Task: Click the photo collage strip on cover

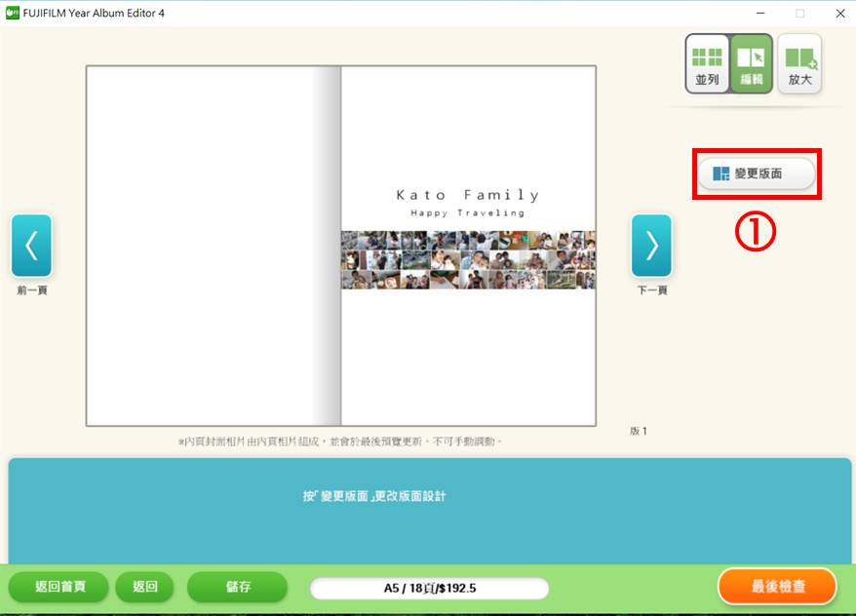Action: click(468, 259)
